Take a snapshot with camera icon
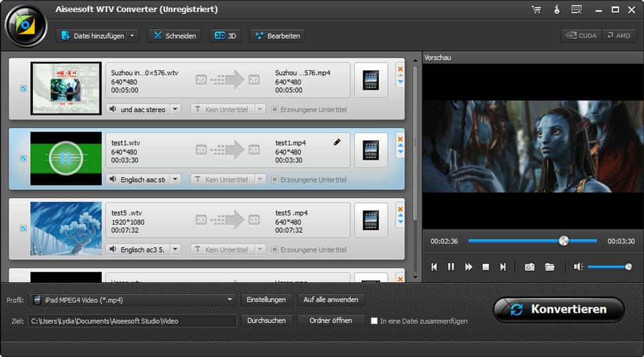 (x=529, y=267)
